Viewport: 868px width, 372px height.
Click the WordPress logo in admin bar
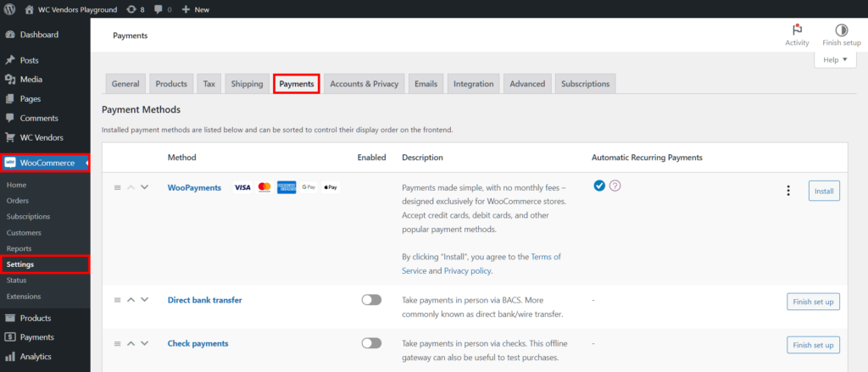[10, 9]
